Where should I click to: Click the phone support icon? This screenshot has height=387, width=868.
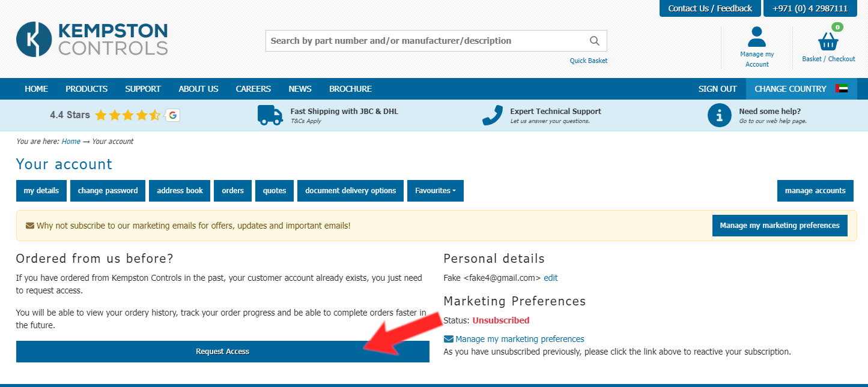(493, 115)
